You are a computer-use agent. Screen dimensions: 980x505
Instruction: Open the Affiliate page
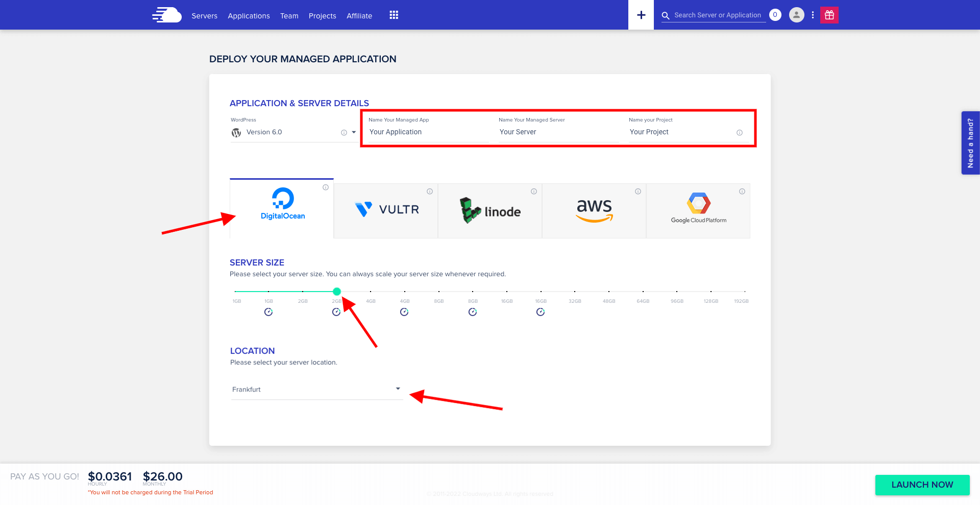click(x=359, y=16)
